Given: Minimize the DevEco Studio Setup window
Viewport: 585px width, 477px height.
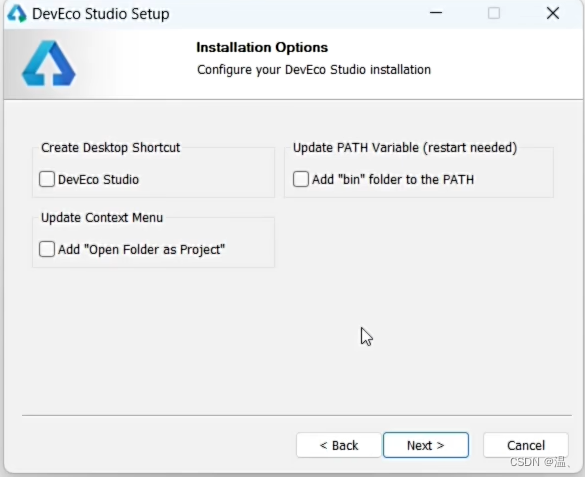Looking at the screenshot, I should (436, 13).
